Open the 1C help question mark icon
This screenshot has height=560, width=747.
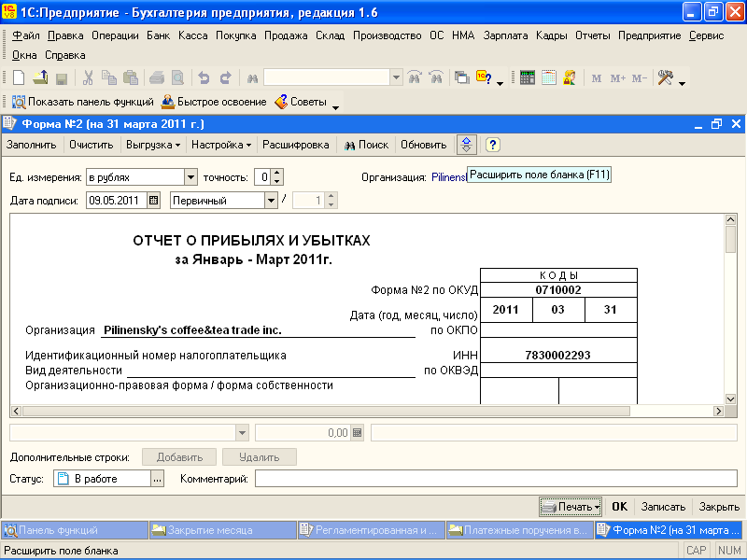[x=484, y=77]
